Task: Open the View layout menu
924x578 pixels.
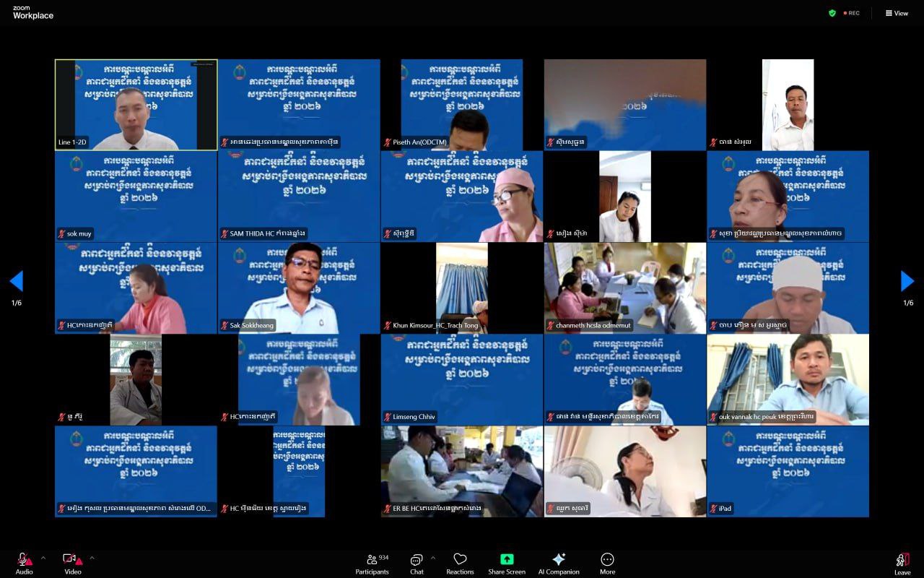Action: coord(897,13)
